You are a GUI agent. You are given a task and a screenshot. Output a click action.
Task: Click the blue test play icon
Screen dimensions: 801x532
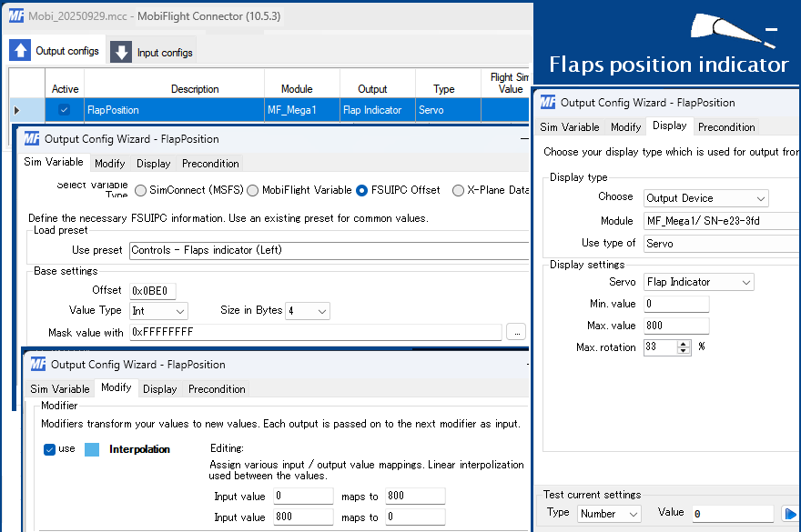[x=790, y=514]
